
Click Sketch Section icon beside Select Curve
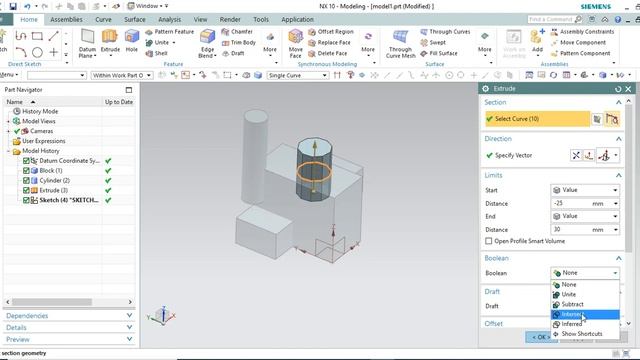[597, 119]
